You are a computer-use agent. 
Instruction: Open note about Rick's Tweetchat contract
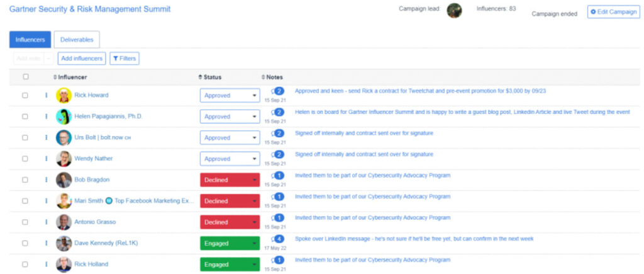coord(420,91)
